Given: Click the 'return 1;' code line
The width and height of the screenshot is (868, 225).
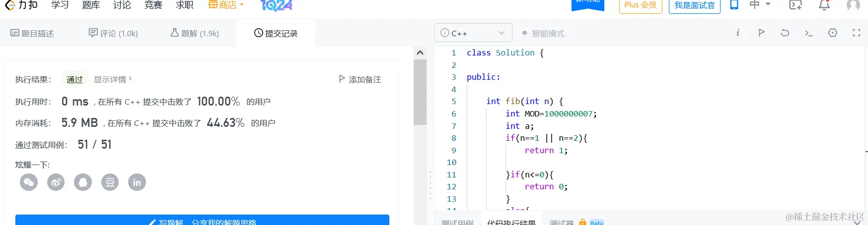Looking at the screenshot, I should (x=546, y=150).
